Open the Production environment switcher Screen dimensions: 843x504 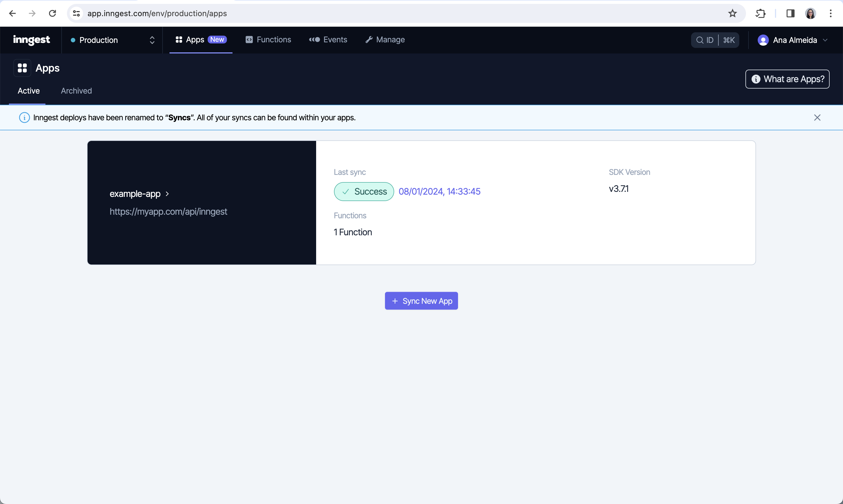click(x=112, y=40)
